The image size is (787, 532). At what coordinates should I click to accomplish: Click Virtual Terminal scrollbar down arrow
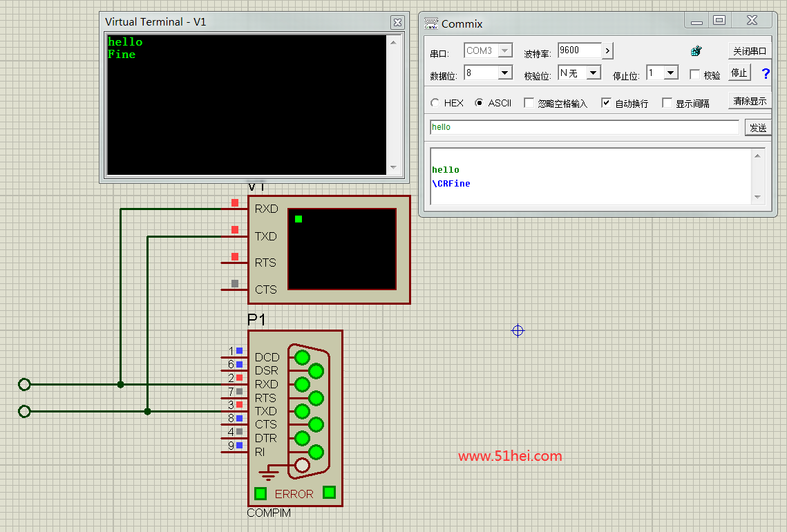pos(393,167)
